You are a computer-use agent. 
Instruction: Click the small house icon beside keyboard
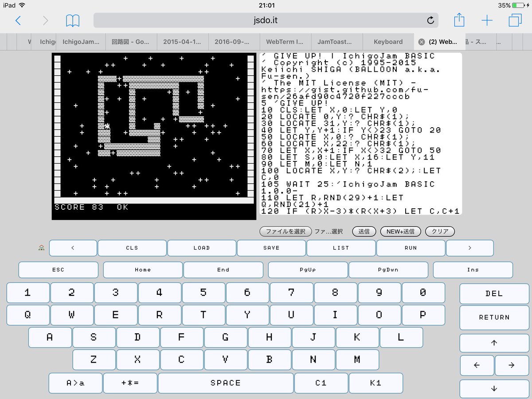point(42,248)
